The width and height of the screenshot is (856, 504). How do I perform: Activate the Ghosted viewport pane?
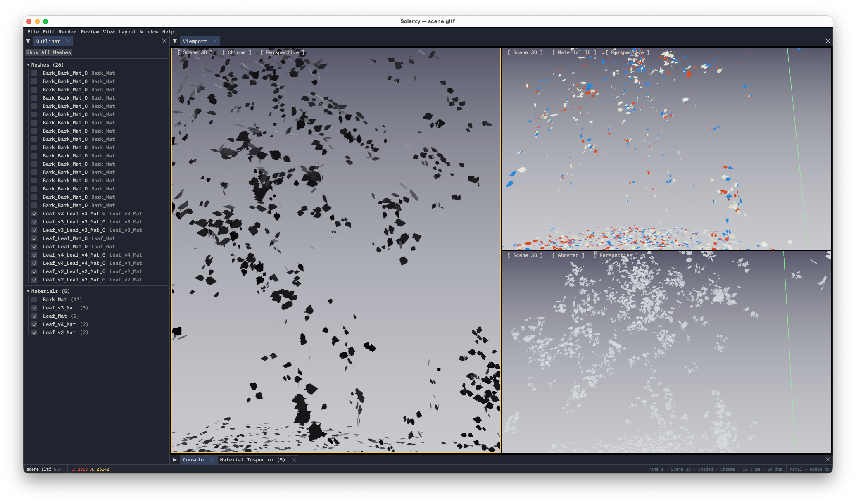[x=666, y=352]
